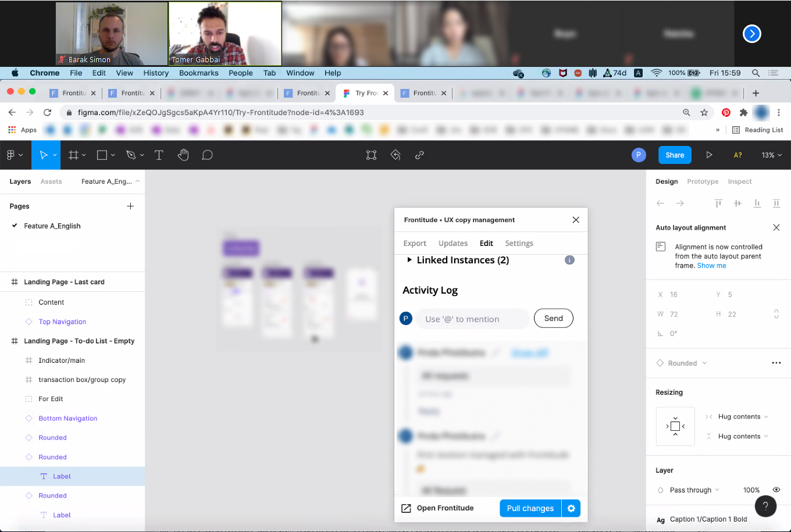Open the zoom level 13% dropdown
This screenshot has height=532, width=791.
pos(771,155)
